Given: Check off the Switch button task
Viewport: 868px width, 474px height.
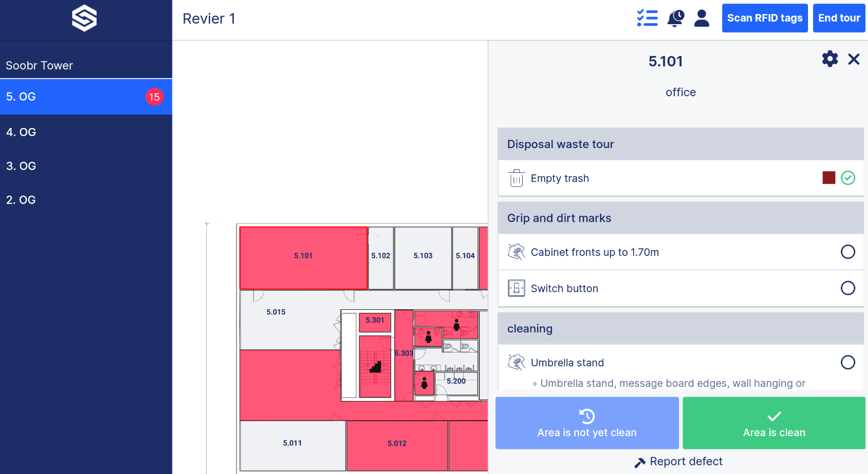Looking at the screenshot, I should 848,288.
